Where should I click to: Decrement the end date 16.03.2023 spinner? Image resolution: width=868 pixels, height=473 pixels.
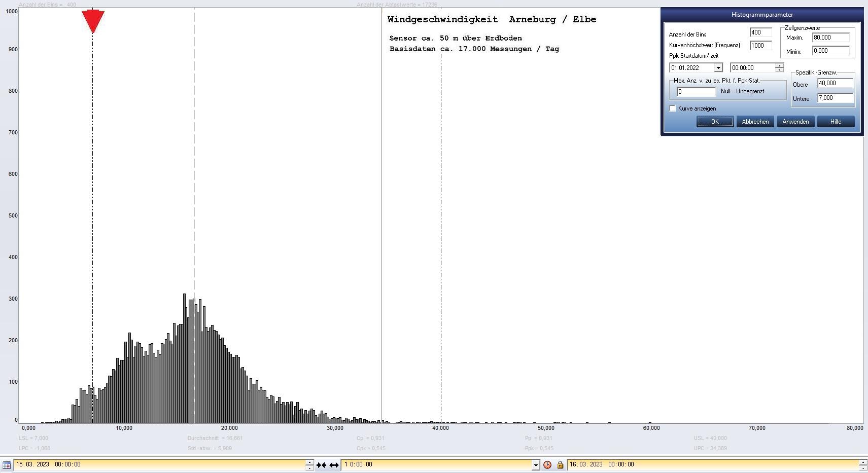pos(863,467)
